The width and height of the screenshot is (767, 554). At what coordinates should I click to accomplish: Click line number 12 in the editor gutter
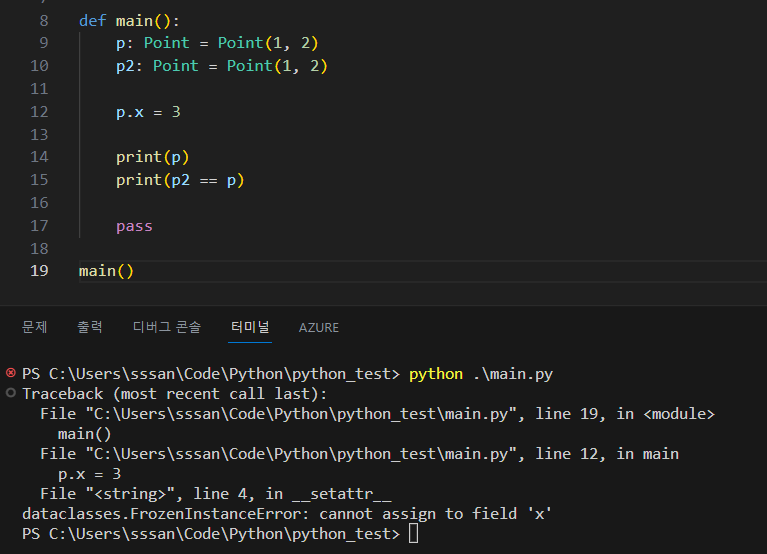pos(39,112)
